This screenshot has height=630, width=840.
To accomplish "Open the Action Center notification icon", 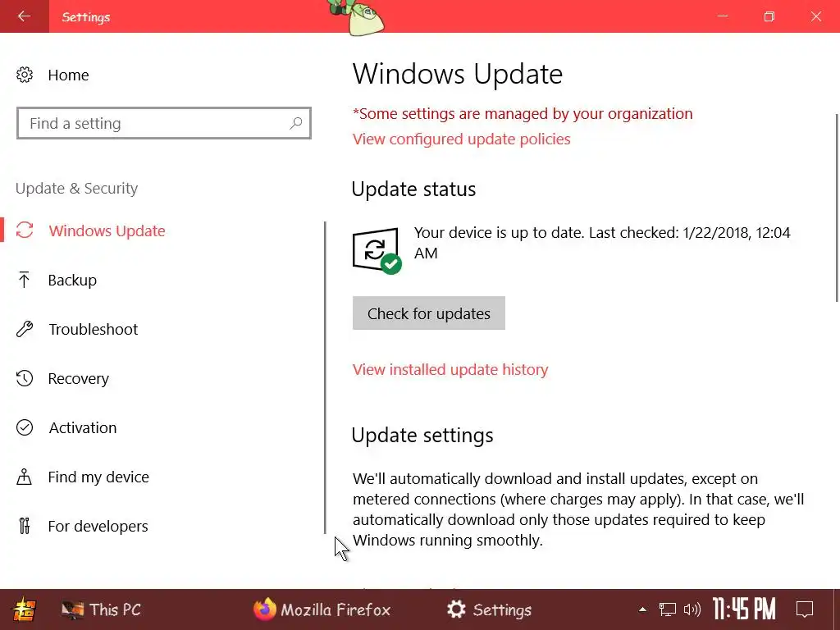I will (x=805, y=609).
